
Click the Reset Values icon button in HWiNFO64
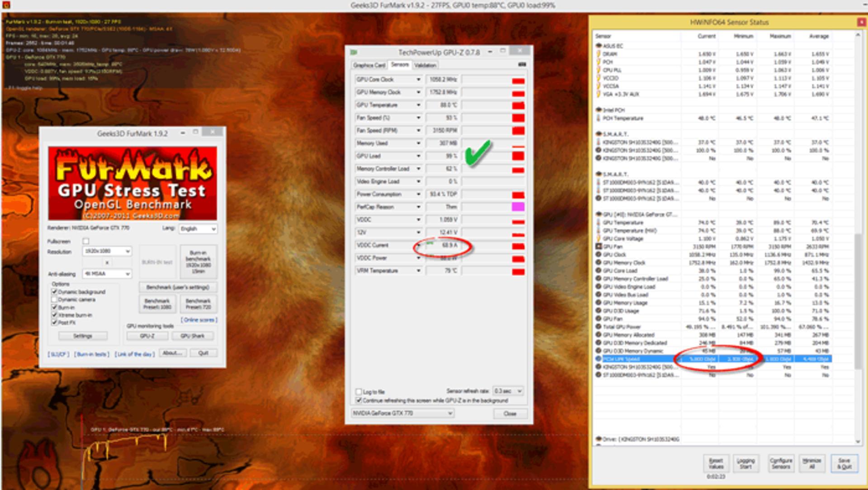point(716,463)
